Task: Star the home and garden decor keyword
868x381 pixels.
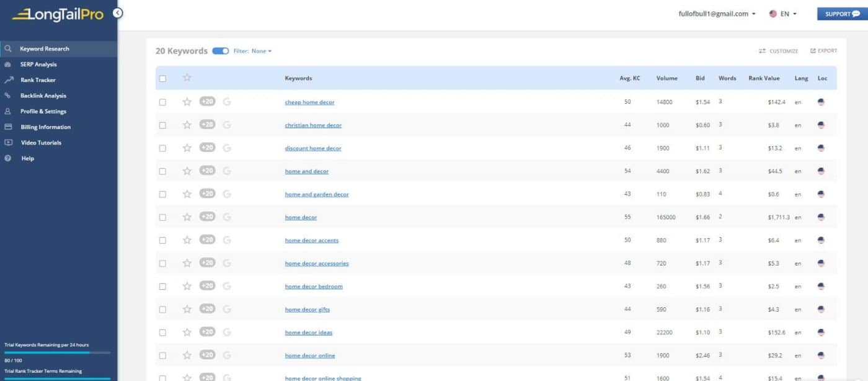Action: click(187, 194)
